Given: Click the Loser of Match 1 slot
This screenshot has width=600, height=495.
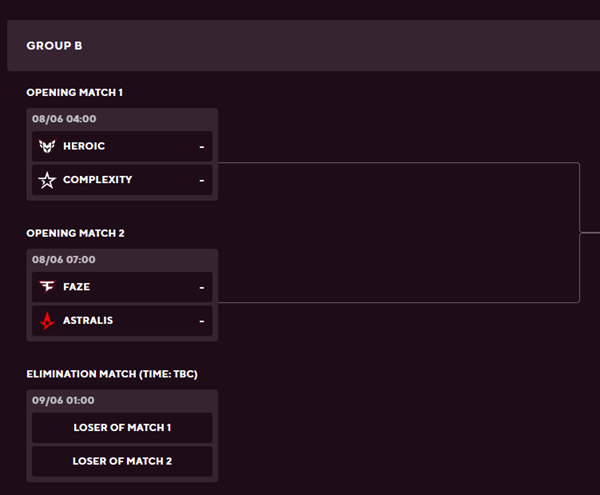Looking at the screenshot, I should [x=122, y=428].
